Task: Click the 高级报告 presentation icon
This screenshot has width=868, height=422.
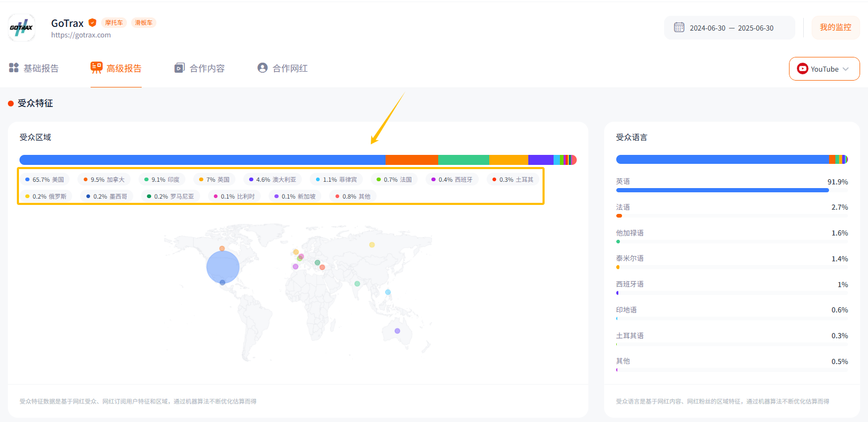Action: [96, 67]
